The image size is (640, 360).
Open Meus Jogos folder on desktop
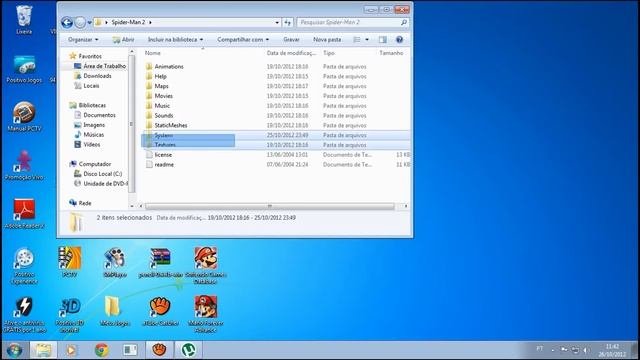pos(115,311)
